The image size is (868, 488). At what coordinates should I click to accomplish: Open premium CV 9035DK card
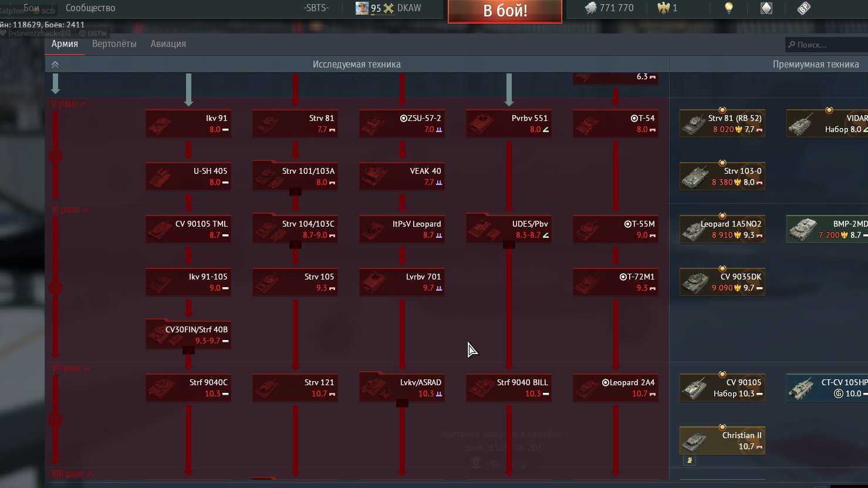(x=722, y=282)
